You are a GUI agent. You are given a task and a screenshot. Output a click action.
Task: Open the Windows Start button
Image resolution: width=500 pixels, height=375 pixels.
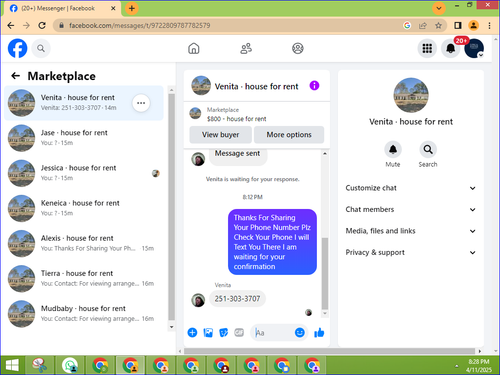[x=12, y=366]
